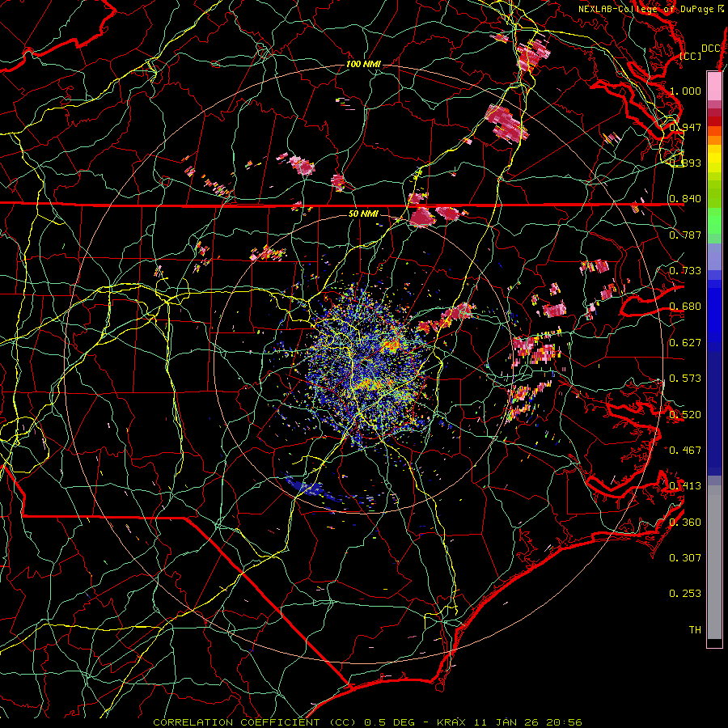Click the KRAX 11 JAN 26 20:56 timestamp
Screen dimensions: 728x728
(x=510, y=722)
